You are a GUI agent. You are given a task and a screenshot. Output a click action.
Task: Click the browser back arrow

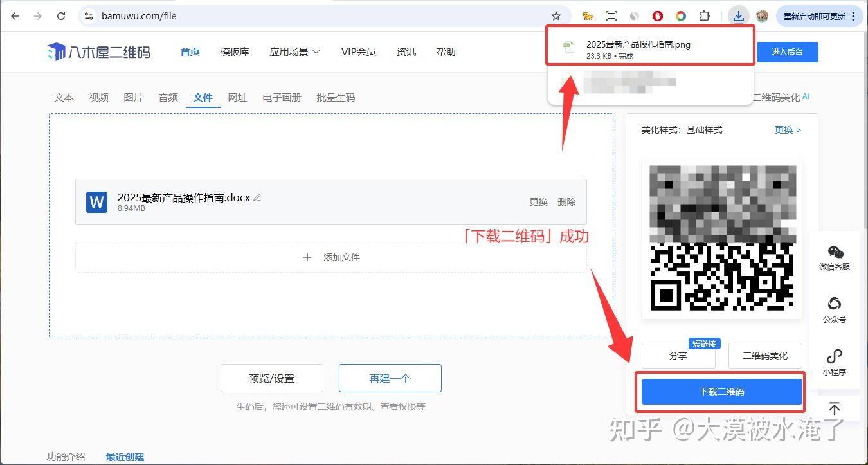pyautogui.click(x=15, y=16)
